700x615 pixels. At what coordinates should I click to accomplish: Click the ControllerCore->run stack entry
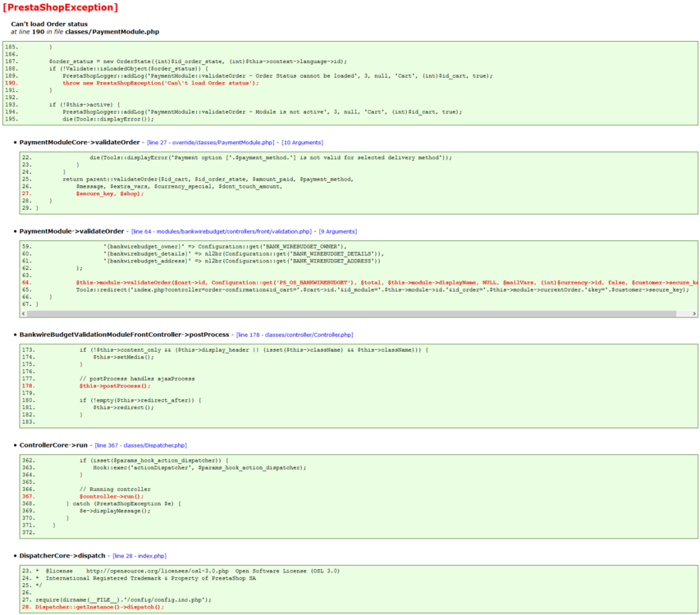56,444
